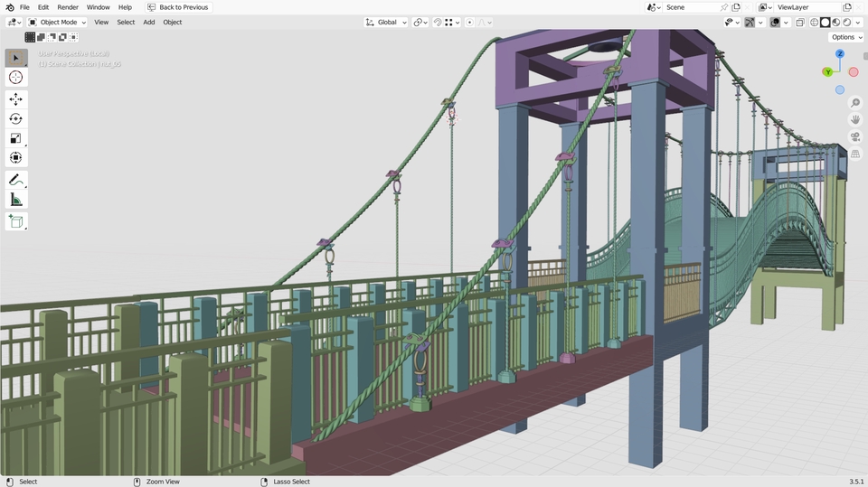Open the Add menu in the viewport header

[x=148, y=22]
